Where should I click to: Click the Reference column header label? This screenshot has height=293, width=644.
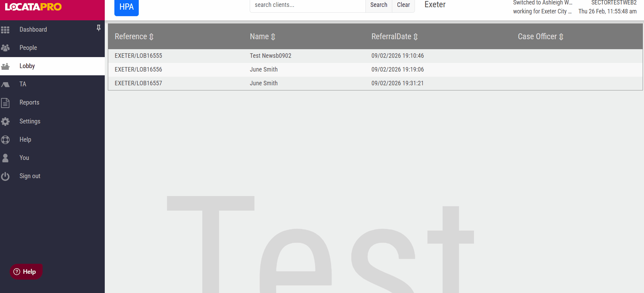click(x=131, y=37)
